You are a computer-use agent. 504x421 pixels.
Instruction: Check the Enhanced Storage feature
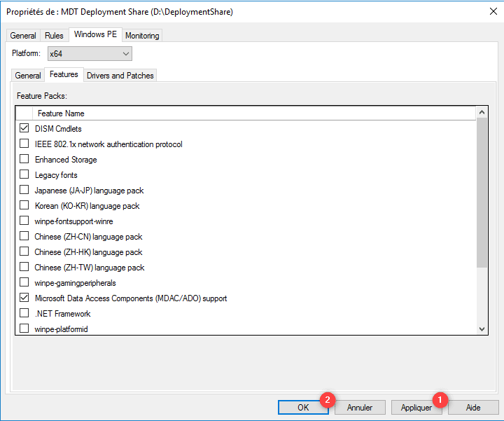click(24, 159)
